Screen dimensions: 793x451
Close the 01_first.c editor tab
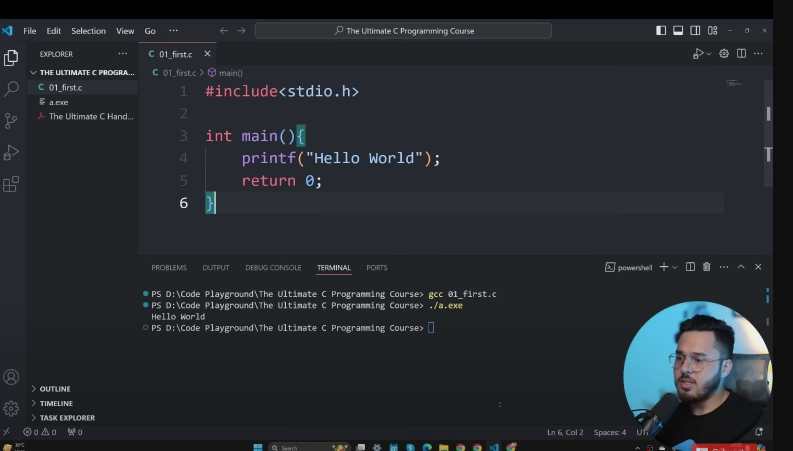(207, 54)
